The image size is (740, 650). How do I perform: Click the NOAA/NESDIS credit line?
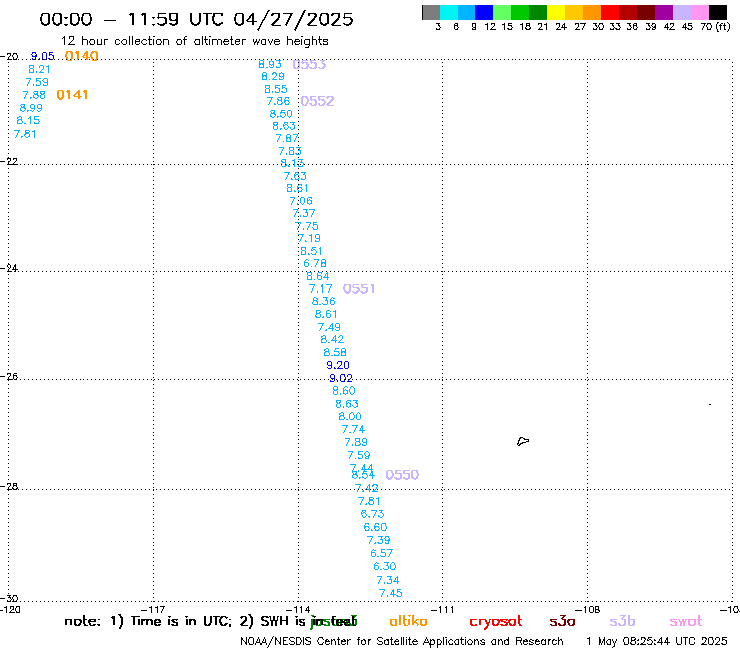click(402, 642)
